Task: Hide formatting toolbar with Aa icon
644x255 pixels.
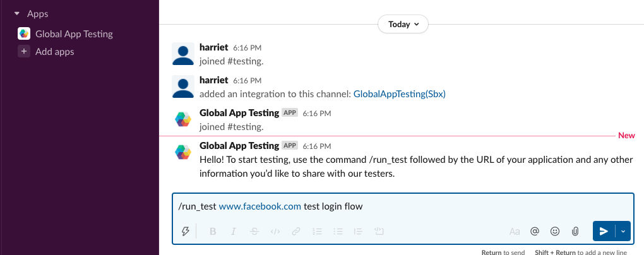Action: point(515,231)
